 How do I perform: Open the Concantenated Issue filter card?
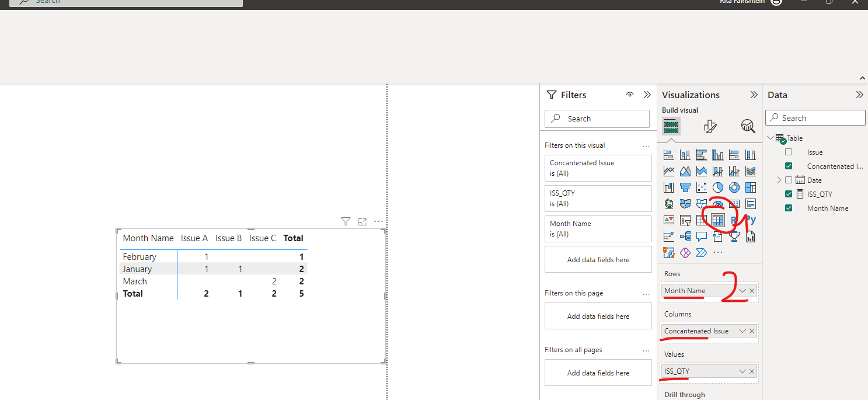click(x=598, y=168)
